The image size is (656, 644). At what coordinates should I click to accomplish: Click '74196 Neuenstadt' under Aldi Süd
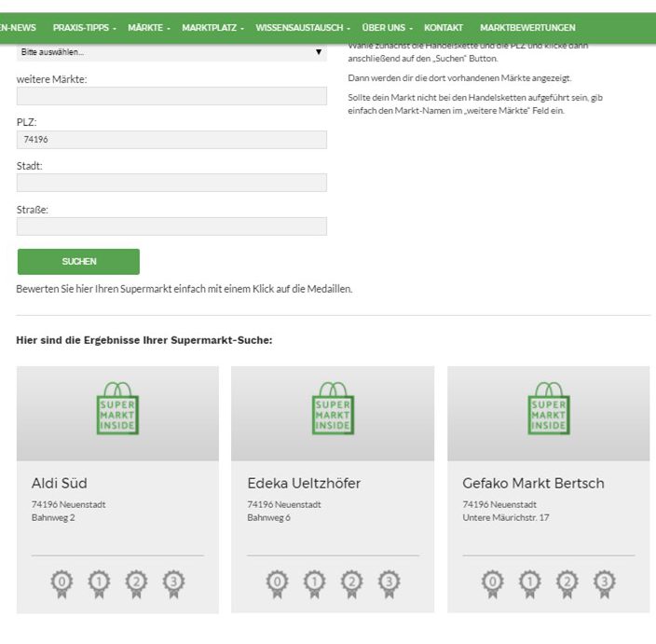[69, 504]
